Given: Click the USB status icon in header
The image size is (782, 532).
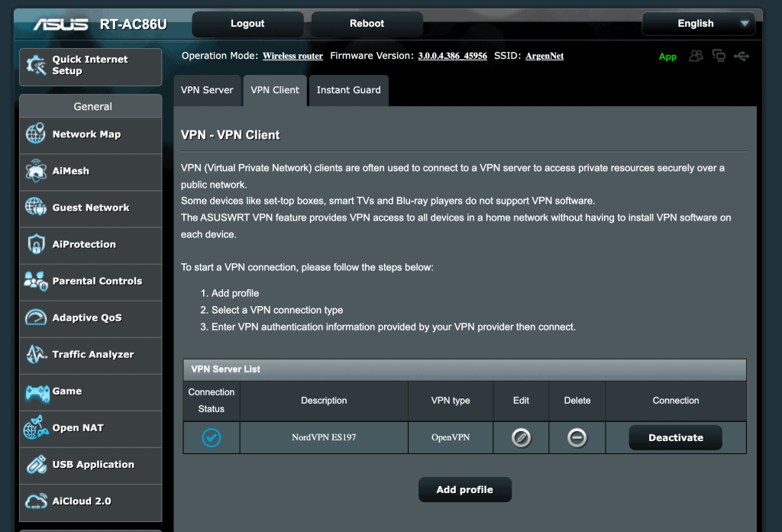Looking at the screenshot, I should tap(742, 56).
